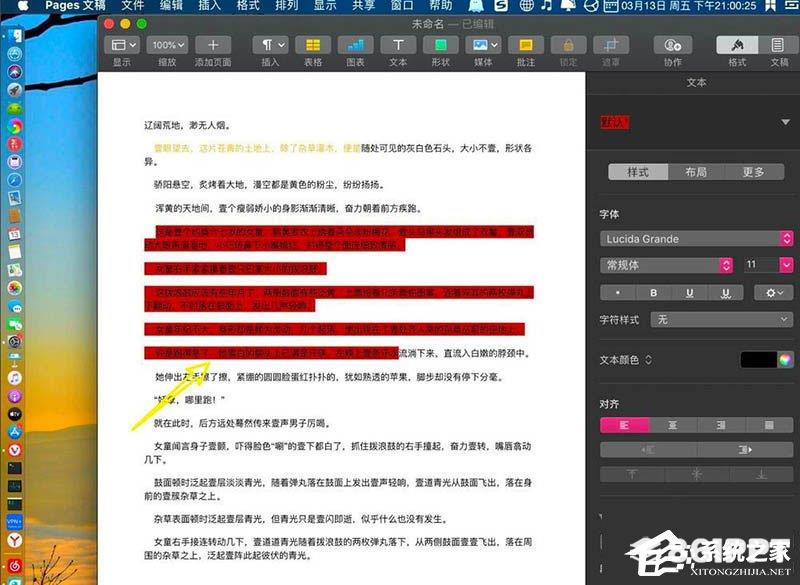Viewport: 800px width, 585px height.
Task: Click the 遮罩 mask icon
Action: 611,45
